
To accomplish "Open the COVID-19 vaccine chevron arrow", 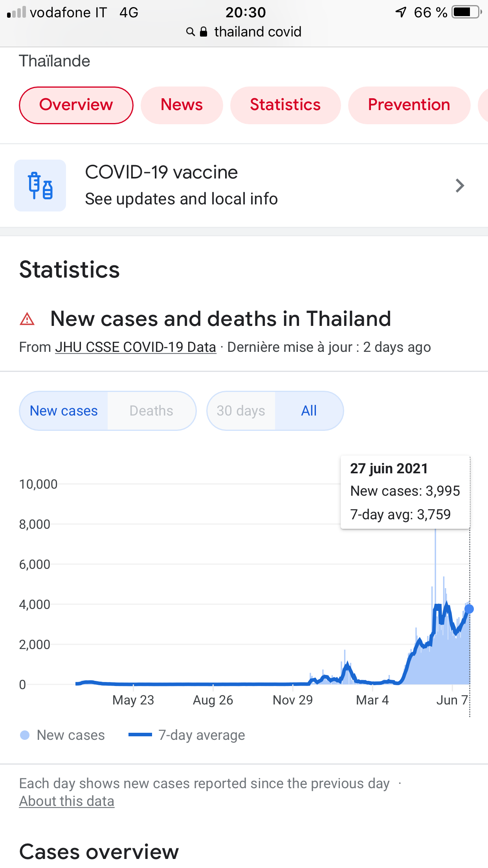I will click(460, 186).
